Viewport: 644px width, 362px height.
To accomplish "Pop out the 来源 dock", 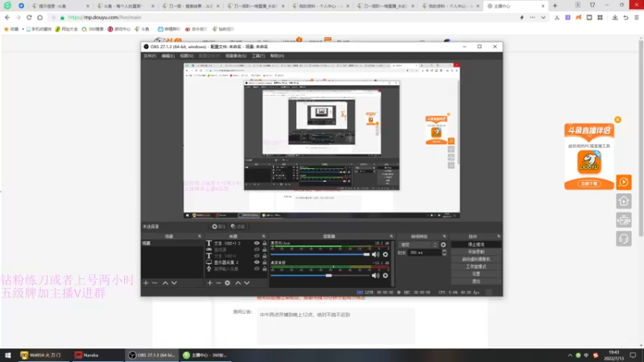I will click(x=264, y=237).
